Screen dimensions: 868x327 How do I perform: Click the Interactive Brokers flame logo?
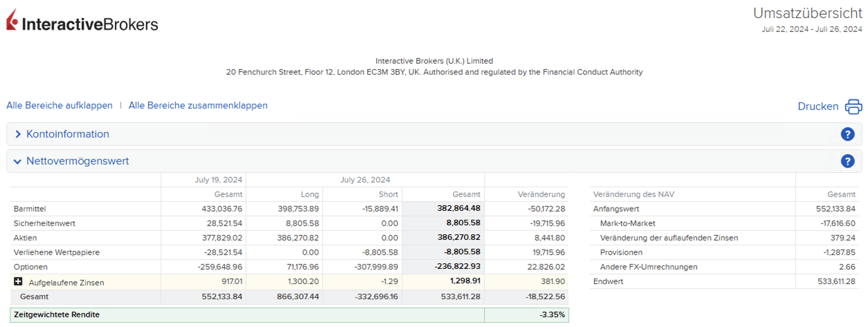pyautogui.click(x=12, y=20)
